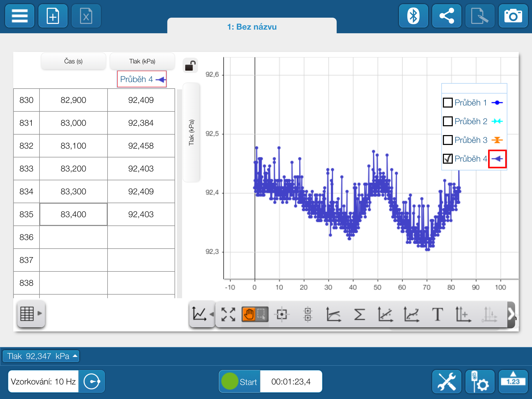
Task: Open the share icon
Action: click(447, 16)
